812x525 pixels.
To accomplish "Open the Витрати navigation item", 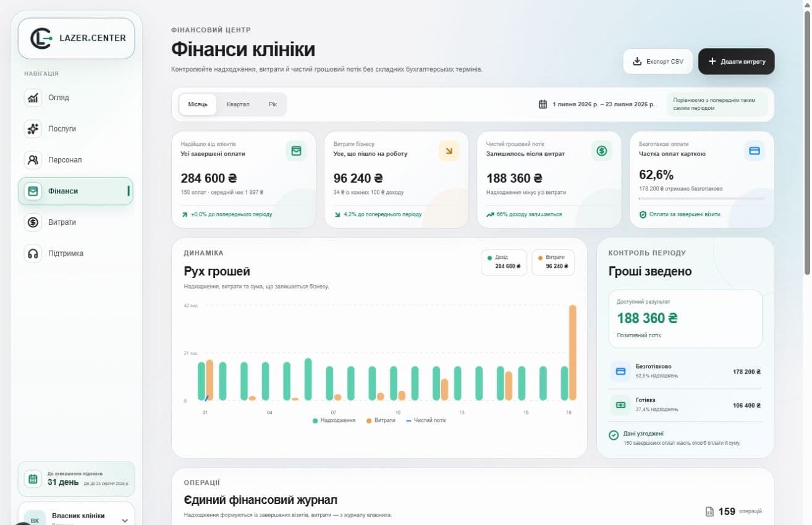I will (x=76, y=222).
